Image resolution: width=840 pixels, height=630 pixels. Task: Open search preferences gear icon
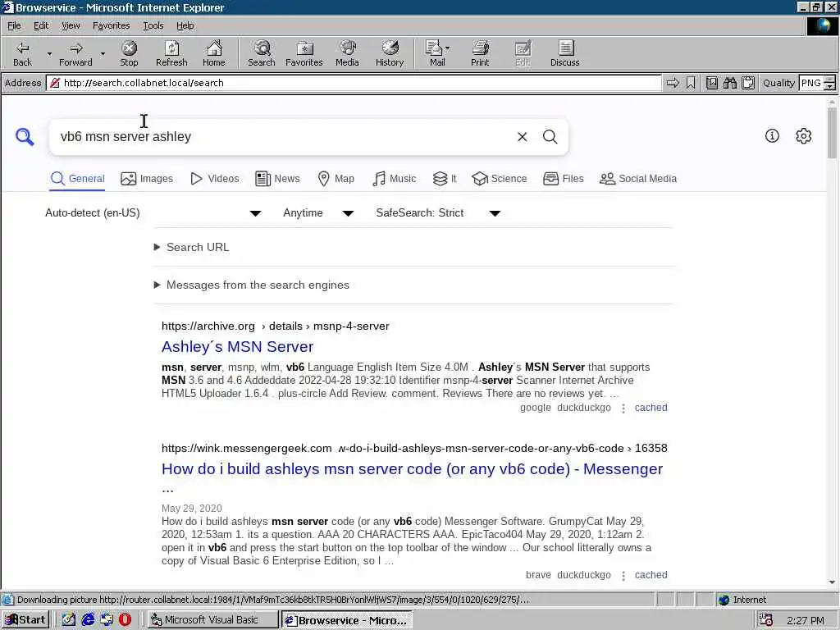(x=804, y=136)
